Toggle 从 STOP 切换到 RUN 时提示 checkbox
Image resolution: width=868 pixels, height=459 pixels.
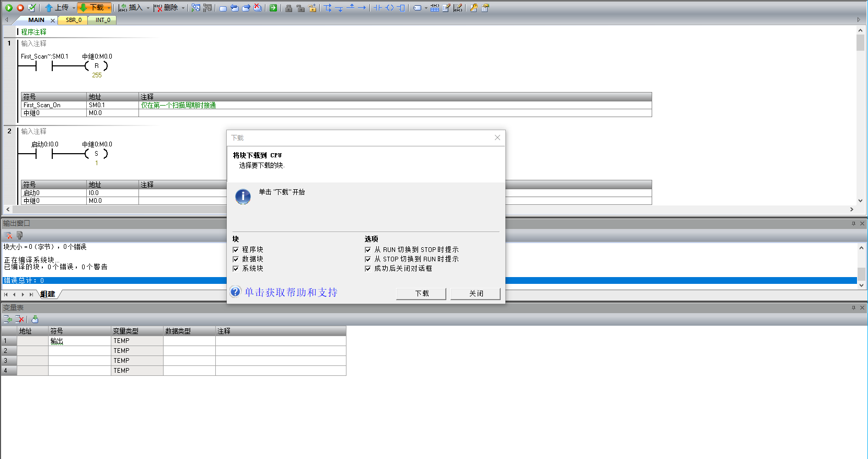368,259
